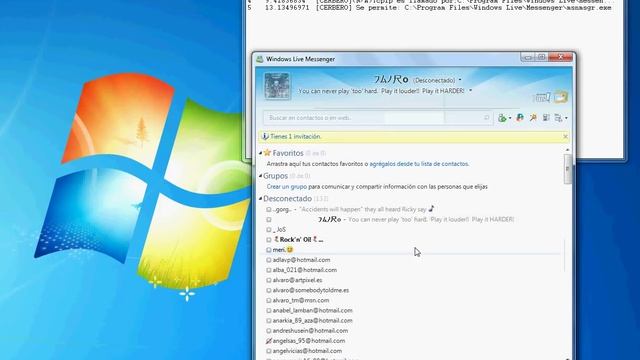Click status icon beside ..gorg.. contact
The image size is (640, 360).
click(269, 209)
